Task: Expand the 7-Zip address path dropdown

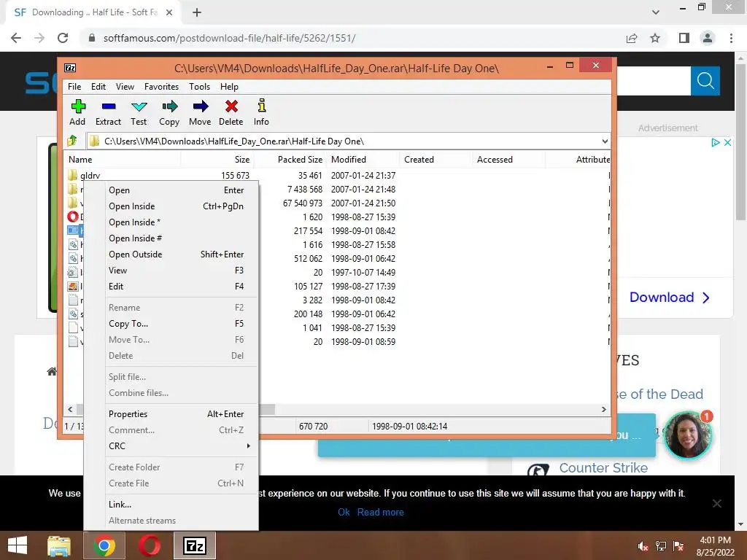Action: 605,141
